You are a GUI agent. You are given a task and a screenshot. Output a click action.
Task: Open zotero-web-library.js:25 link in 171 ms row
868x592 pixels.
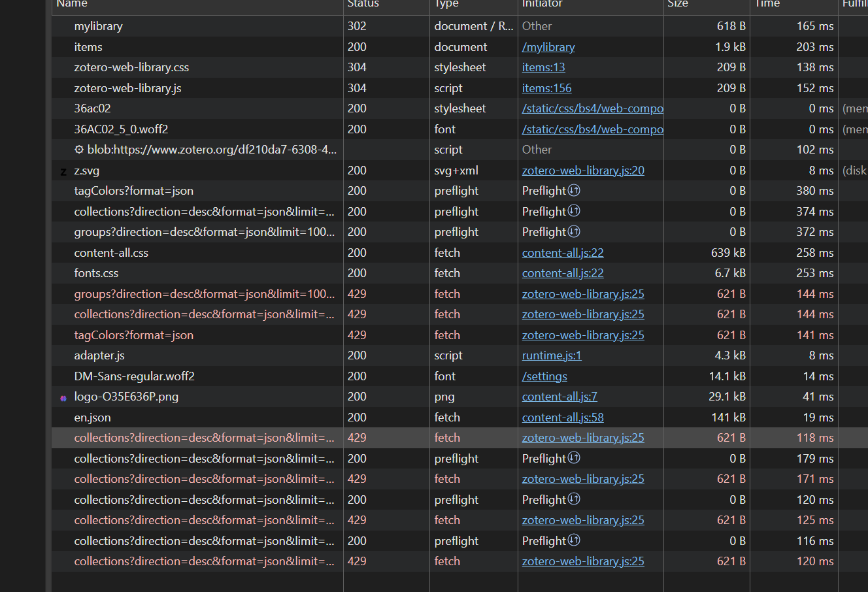click(x=583, y=479)
